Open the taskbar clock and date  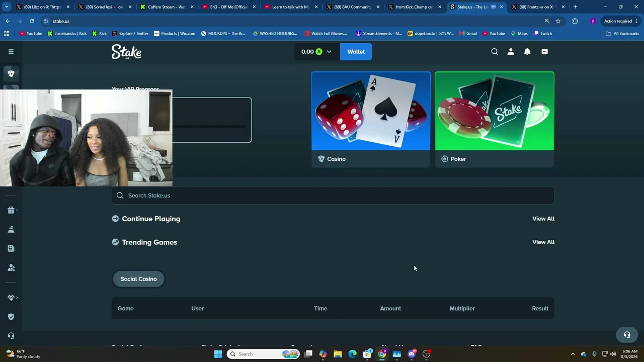pyautogui.click(x=630, y=354)
